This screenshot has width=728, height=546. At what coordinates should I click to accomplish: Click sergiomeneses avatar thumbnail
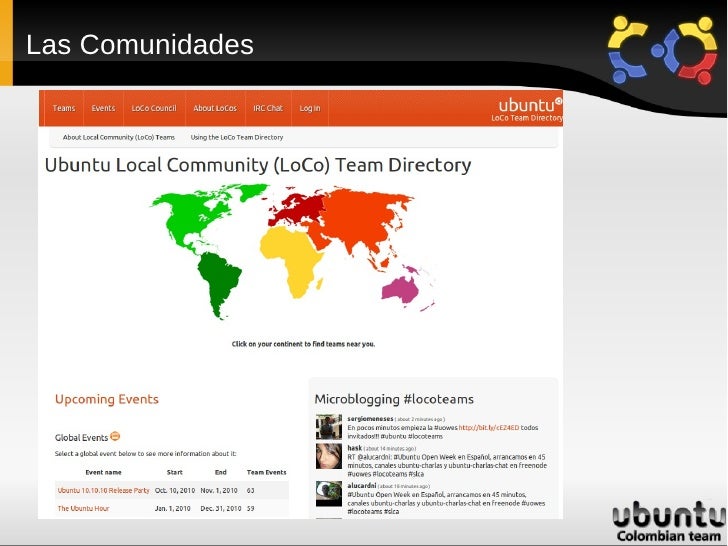point(329,426)
